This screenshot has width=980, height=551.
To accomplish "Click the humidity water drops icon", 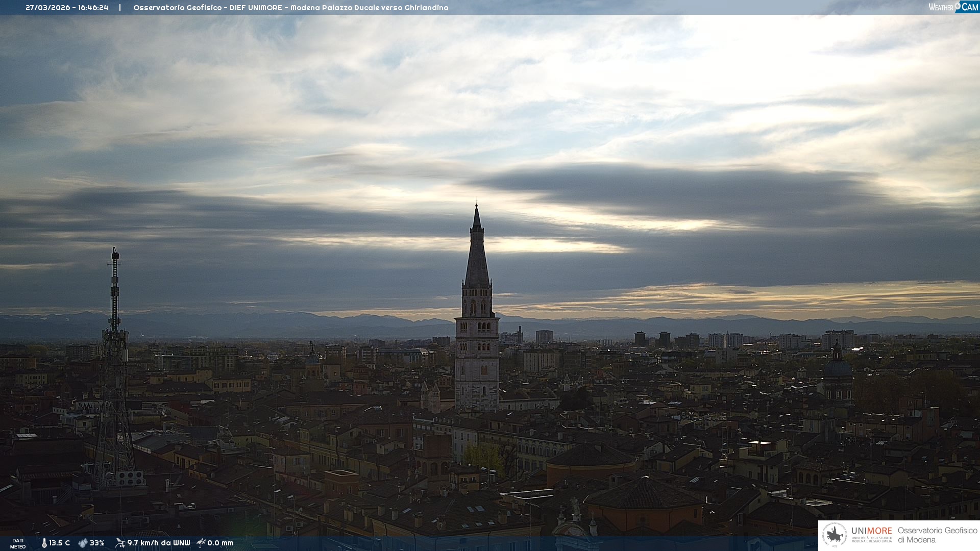I will pos(83,543).
